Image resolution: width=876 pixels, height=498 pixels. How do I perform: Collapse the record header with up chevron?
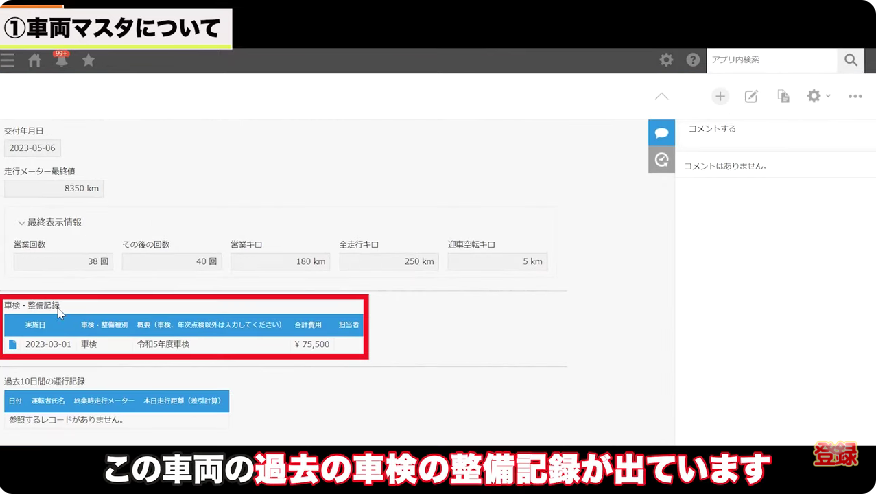(x=661, y=96)
